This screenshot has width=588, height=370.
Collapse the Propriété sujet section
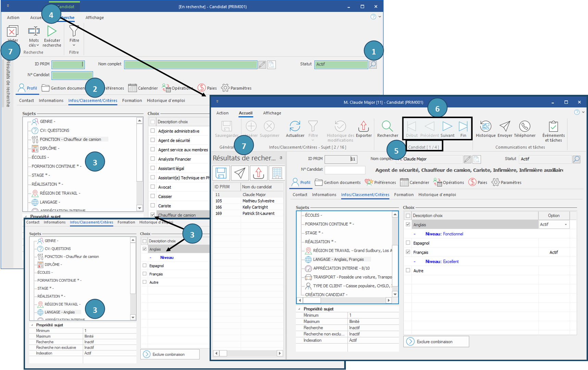[x=299, y=309]
